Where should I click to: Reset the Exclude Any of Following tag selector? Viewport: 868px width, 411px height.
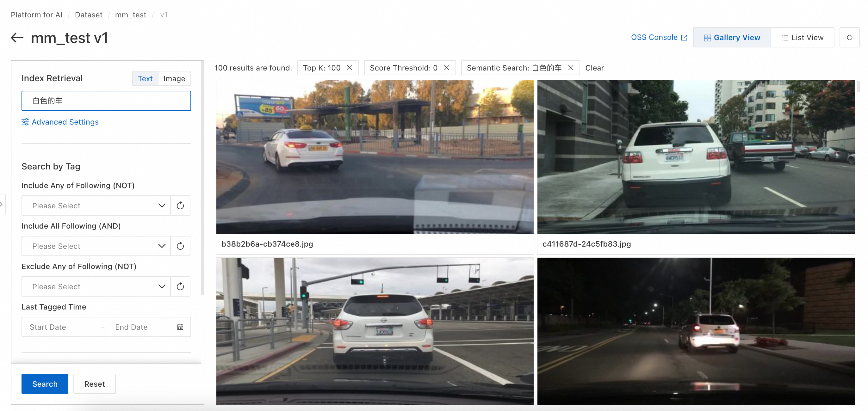(x=180, y=286)
